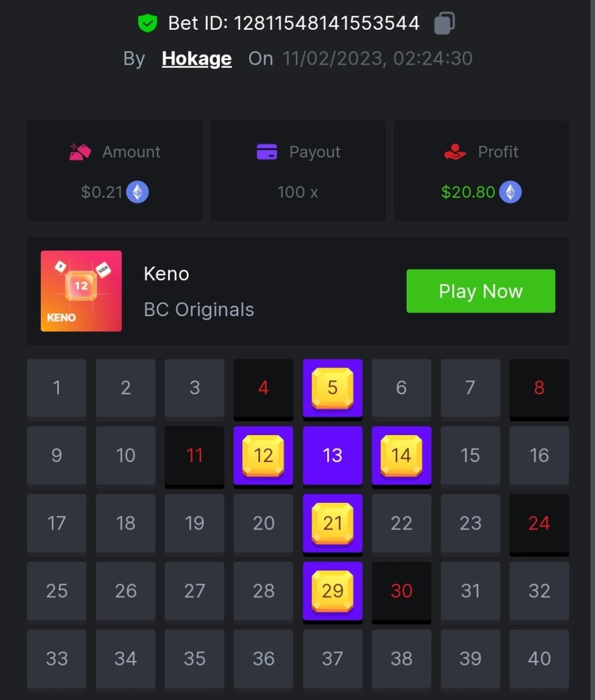The image size is (595, 700).
Task: Select the gem tile number 5
Action: coord(332,388)
